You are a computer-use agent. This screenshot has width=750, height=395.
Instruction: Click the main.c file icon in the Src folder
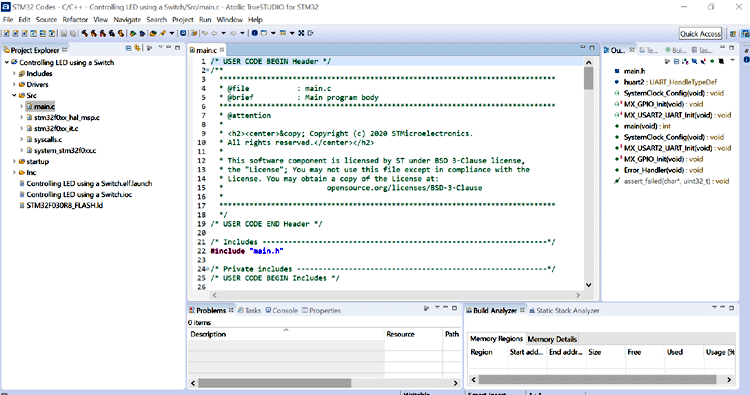point(30,106)
